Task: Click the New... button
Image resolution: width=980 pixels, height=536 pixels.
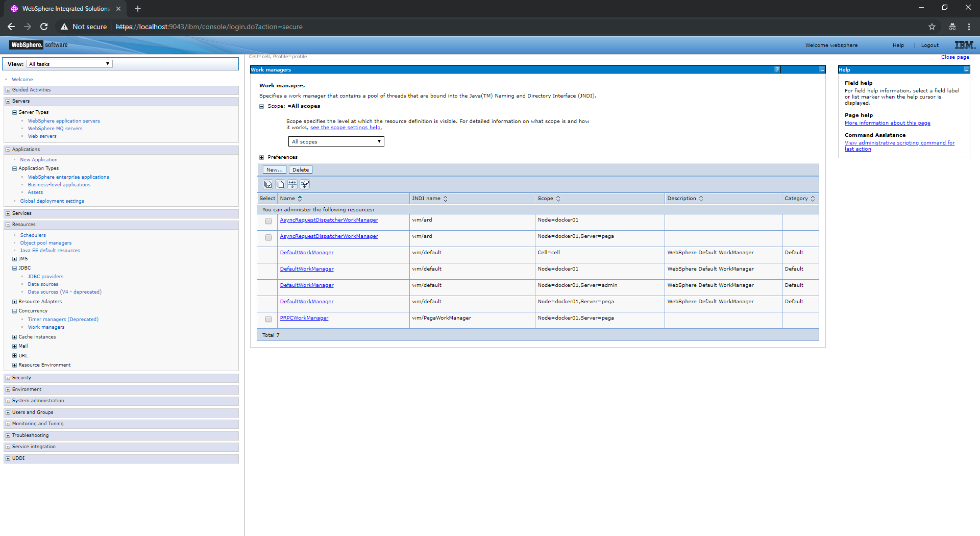Action: (x=275, y=169)
